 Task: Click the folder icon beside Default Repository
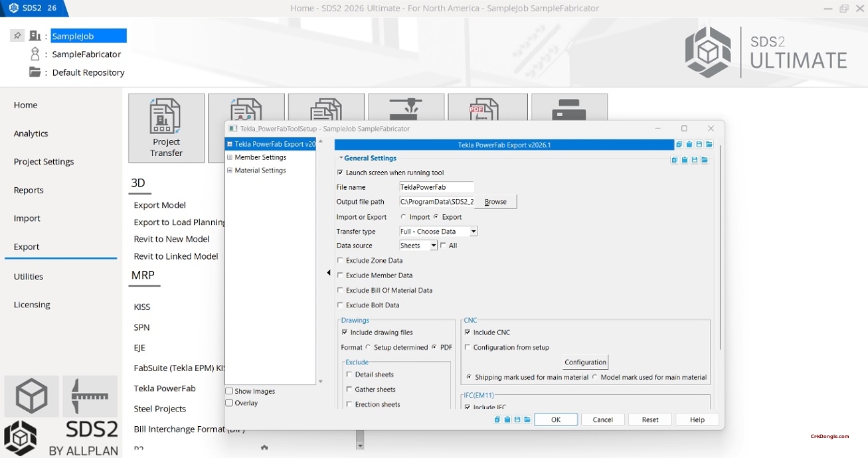[x=35, y=72]
